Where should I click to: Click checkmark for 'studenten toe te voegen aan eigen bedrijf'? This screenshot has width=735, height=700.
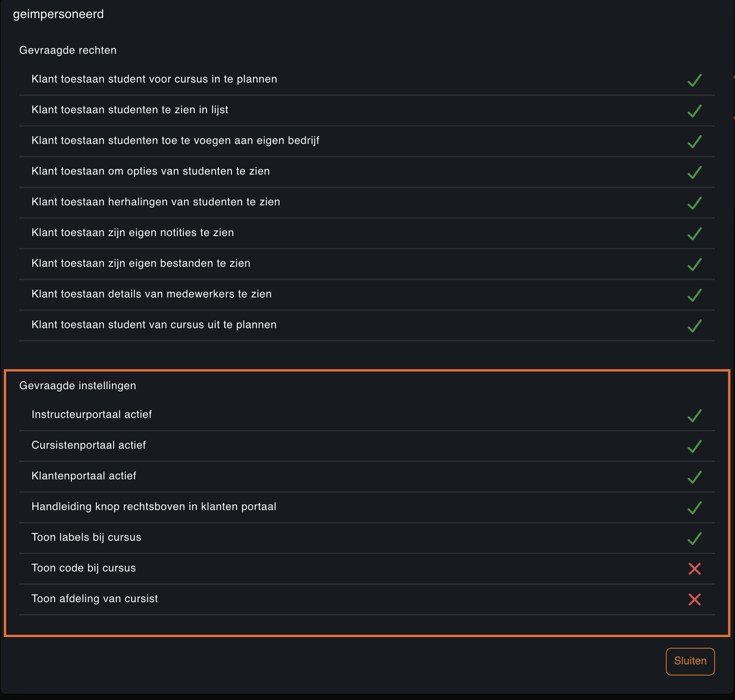(694, 142)
